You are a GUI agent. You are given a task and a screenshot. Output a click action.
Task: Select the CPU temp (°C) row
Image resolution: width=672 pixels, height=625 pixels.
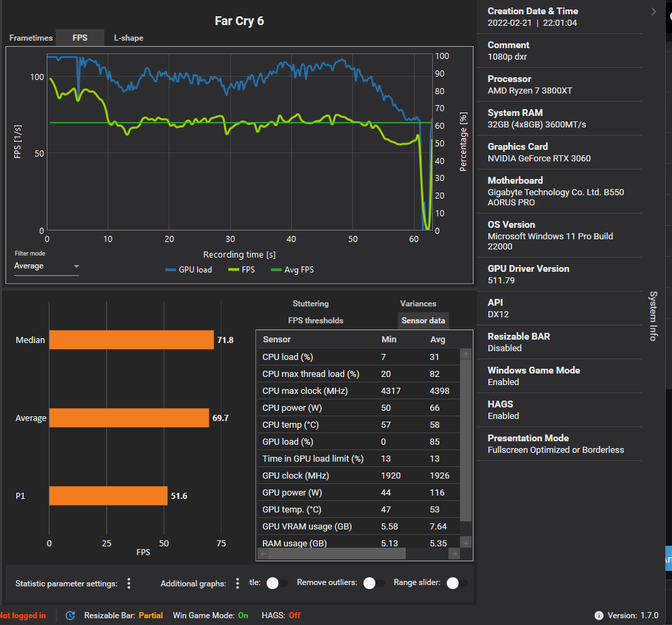pyautogui.click(x=358, y=424)
